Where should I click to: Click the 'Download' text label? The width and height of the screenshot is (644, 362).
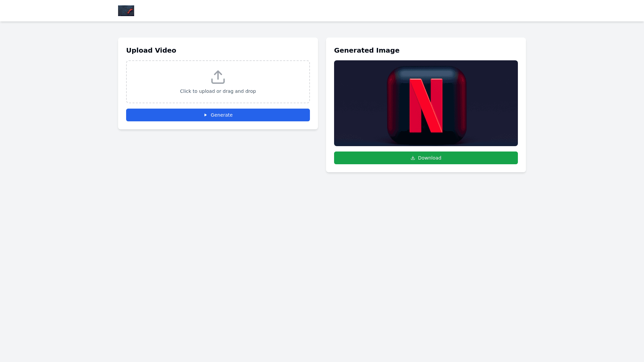click(429, 158)
